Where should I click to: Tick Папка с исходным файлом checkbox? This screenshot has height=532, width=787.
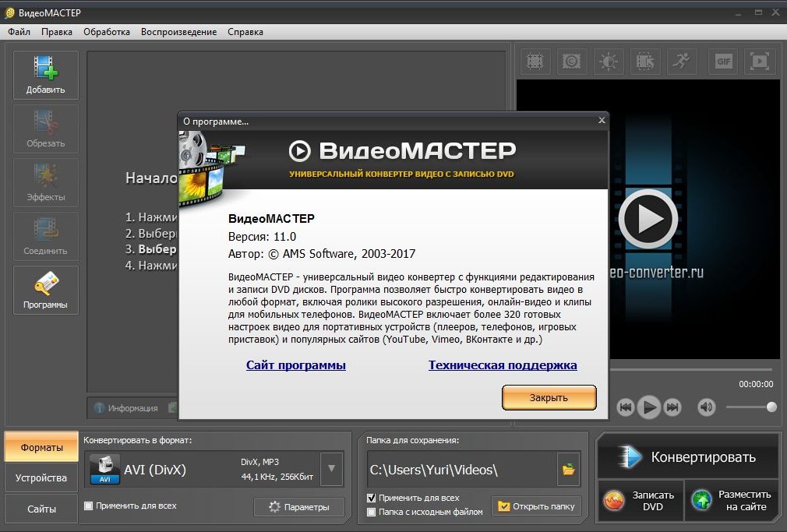tap(371, 512)
